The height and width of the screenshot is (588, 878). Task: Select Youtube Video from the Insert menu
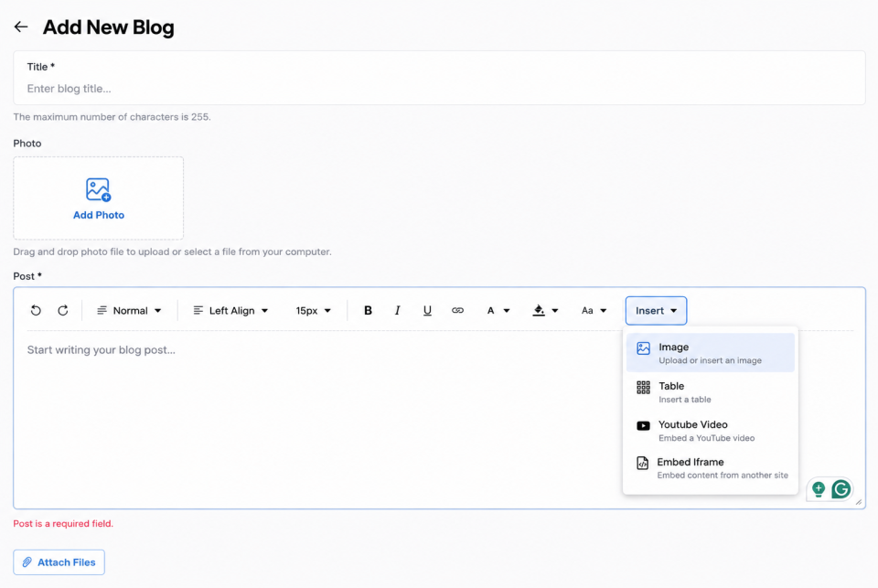[x=710, y=431]
